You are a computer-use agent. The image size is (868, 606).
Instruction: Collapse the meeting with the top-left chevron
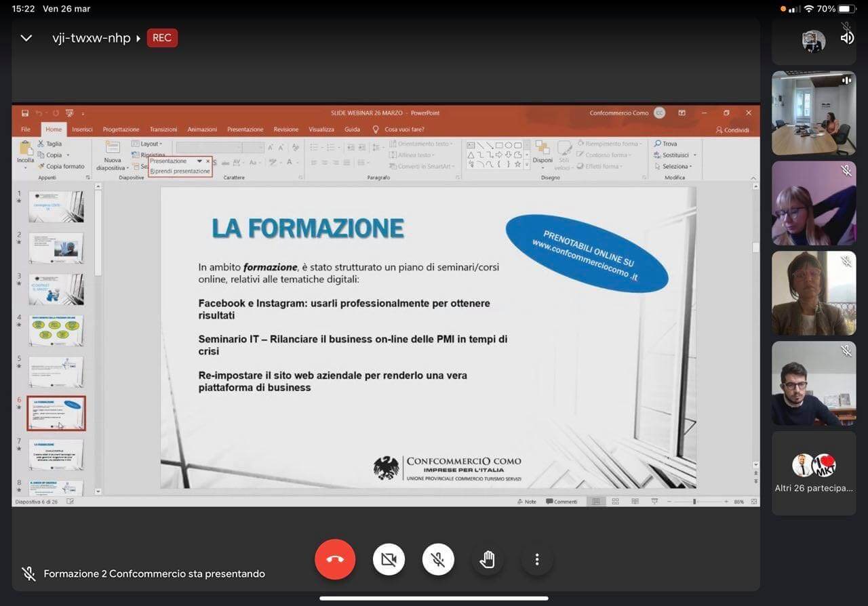(26, 38)
